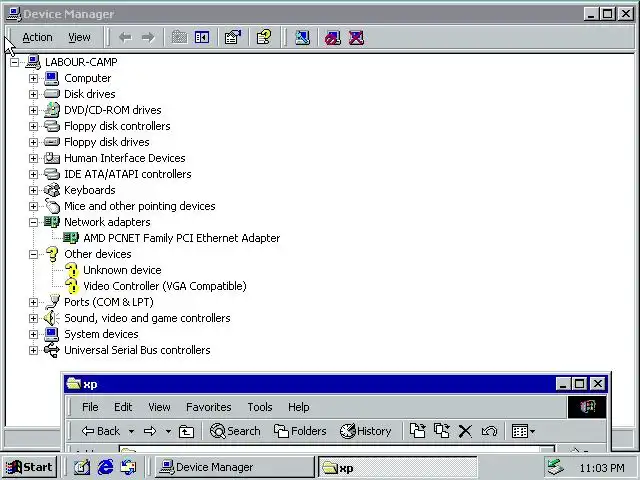Launch Internet Explorer from Quick Launch
The width and height of the screenshot is (640, 480).
pyautogui.click(x=105, y=467)
